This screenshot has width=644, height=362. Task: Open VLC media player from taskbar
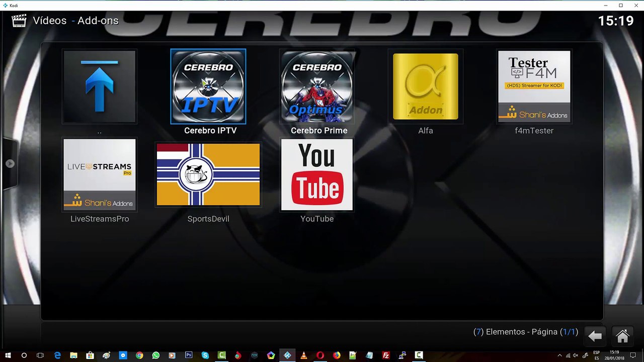click(x=303, y=355)
